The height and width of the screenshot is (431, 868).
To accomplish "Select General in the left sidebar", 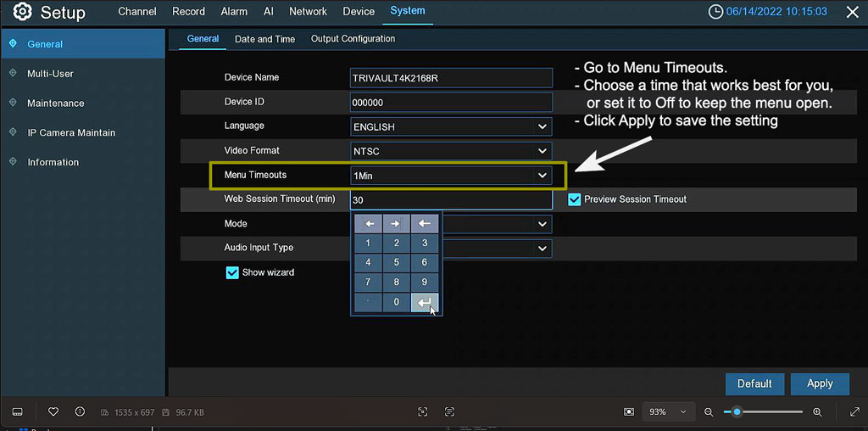I will tap(83, 44).
